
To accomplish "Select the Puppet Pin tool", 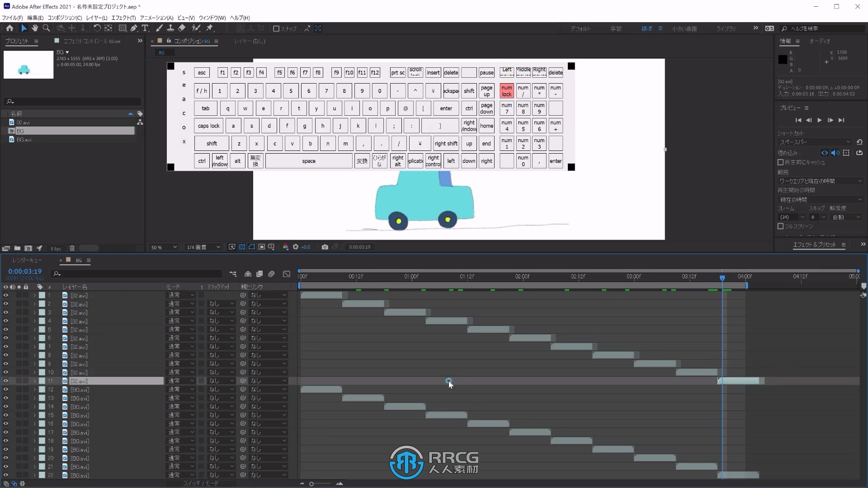I will tap(209, 28).
